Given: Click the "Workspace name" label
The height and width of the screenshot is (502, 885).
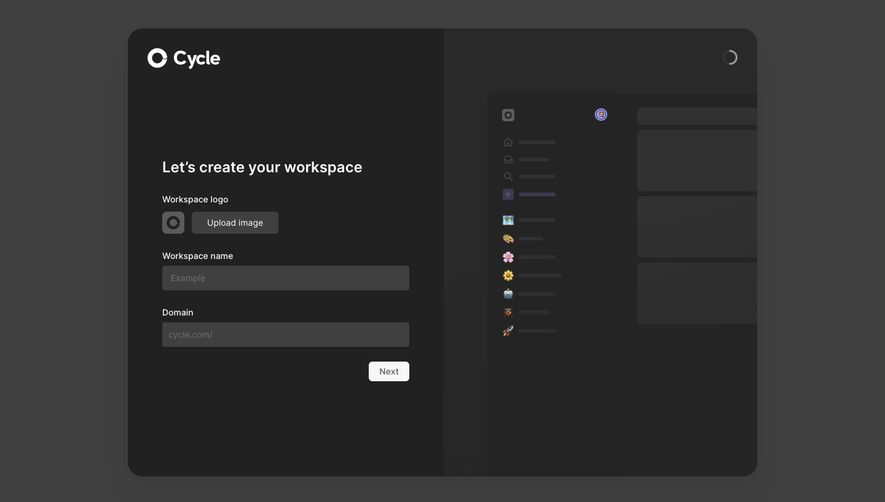Looking at the screenshot, I should click(198, 256).
